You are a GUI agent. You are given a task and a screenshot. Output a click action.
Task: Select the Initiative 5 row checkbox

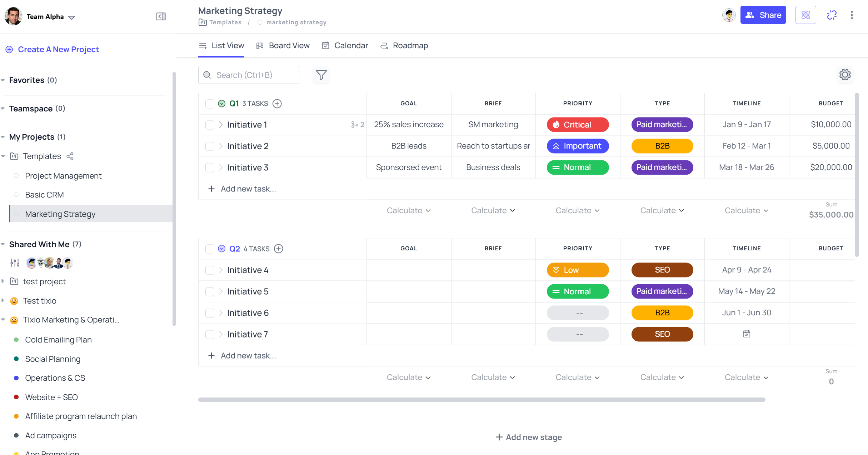tap(210, 291)
